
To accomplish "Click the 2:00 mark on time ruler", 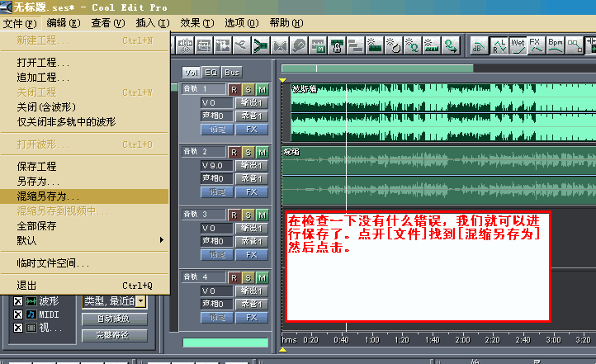I will click(462, 340).
